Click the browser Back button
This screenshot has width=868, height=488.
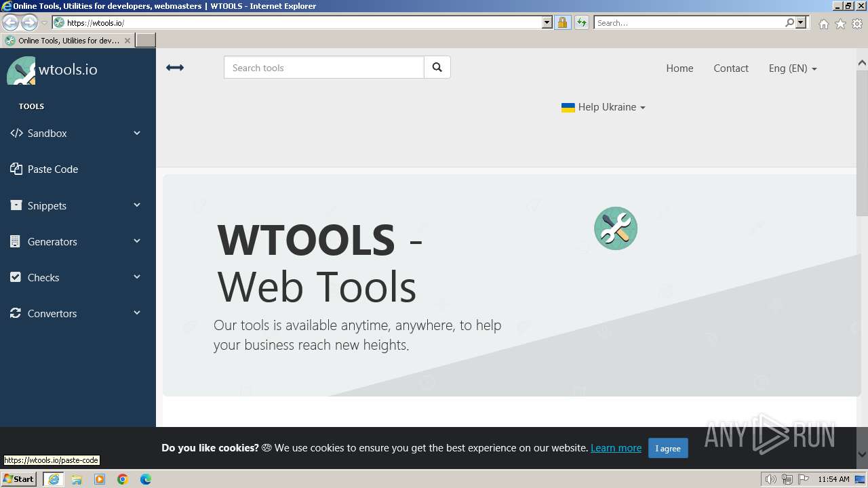10,22
